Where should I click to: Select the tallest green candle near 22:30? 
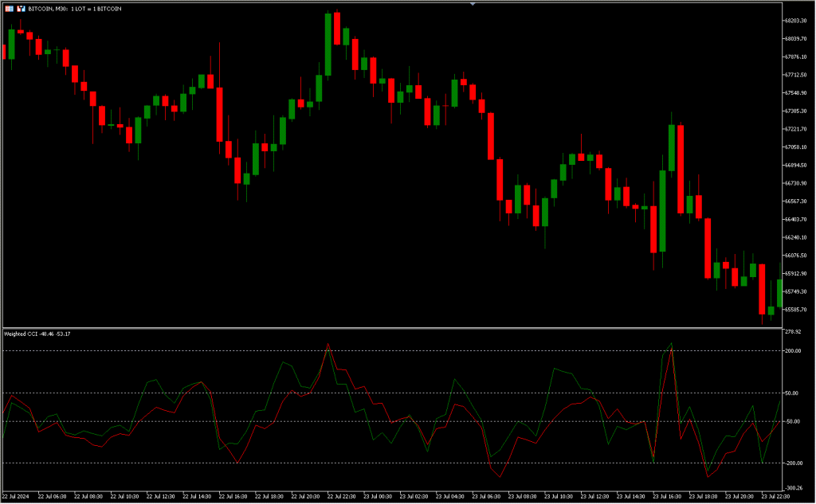coord(328,45)
